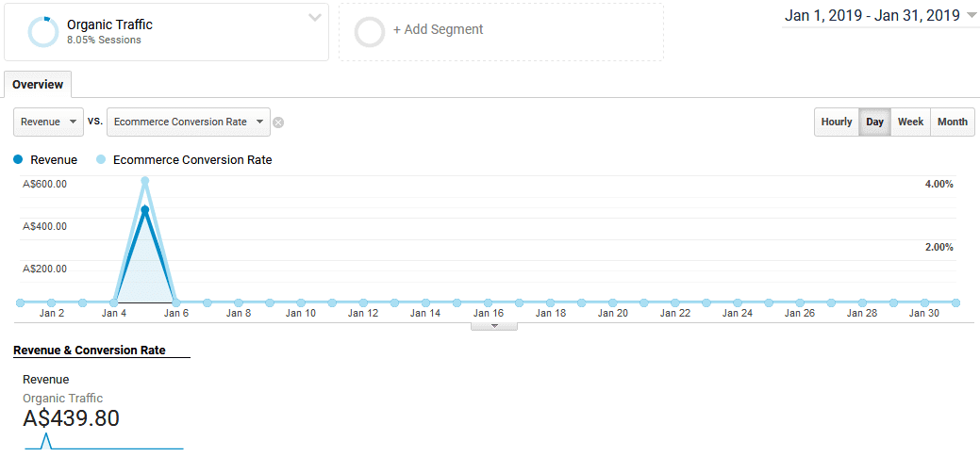Select the Day interval button
The height and width of the screenshot is (457, 980).
pos(875,122)
